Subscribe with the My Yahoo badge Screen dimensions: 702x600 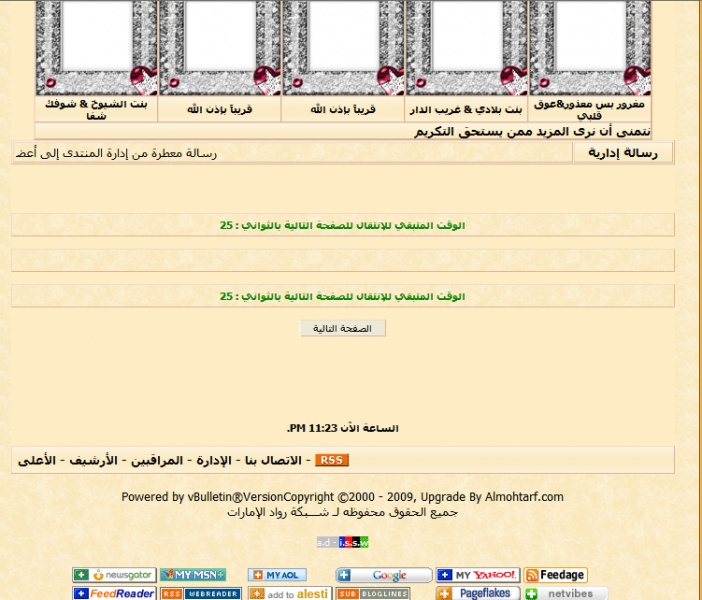pos(477,575)
